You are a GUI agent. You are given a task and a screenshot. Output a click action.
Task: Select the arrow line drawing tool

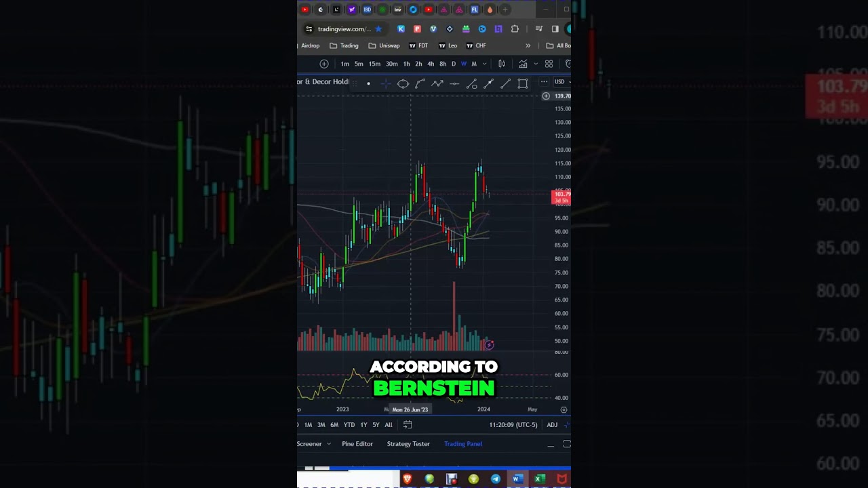488,83
